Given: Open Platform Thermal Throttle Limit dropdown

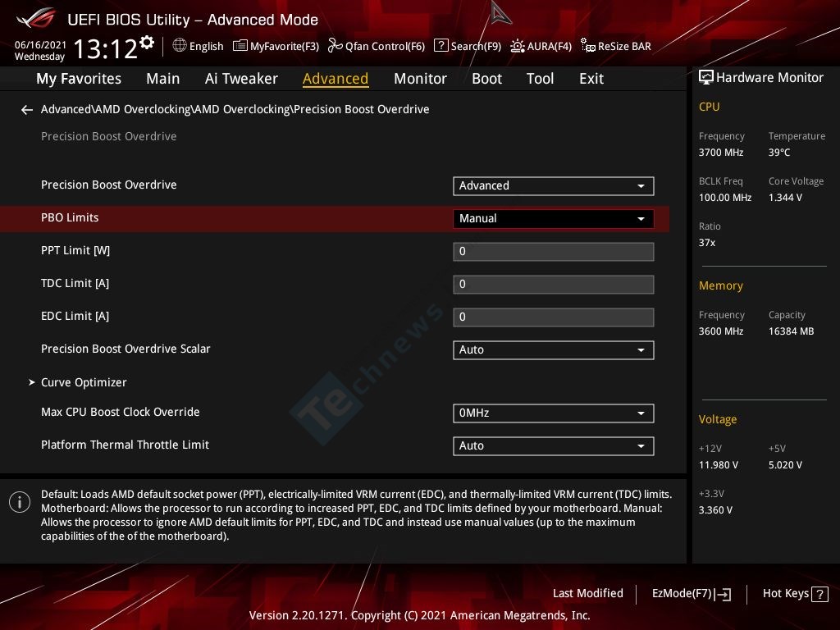Looking at the screenshot, I should [x=554, y=445].
